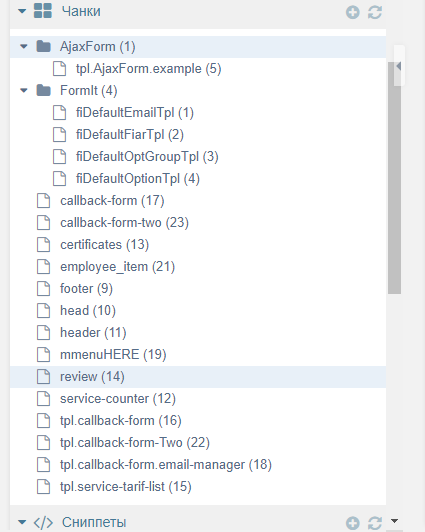Click the Чанки grid icon
The height and width of the screenshot is (532, 425).
(x=43, y=11)
